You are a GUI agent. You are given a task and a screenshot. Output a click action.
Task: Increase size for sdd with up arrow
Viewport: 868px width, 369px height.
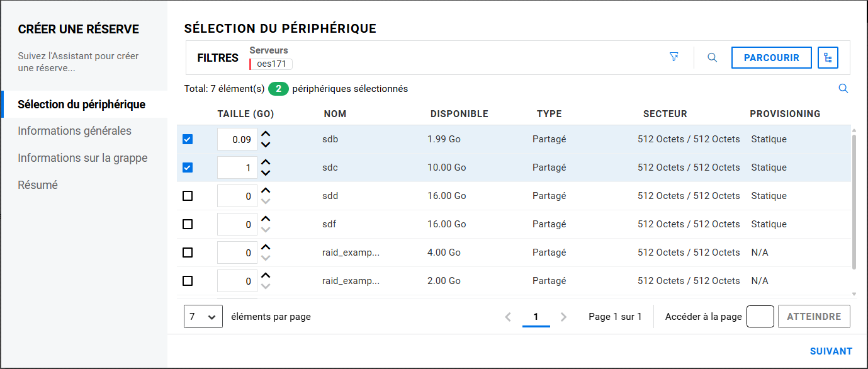266,190
